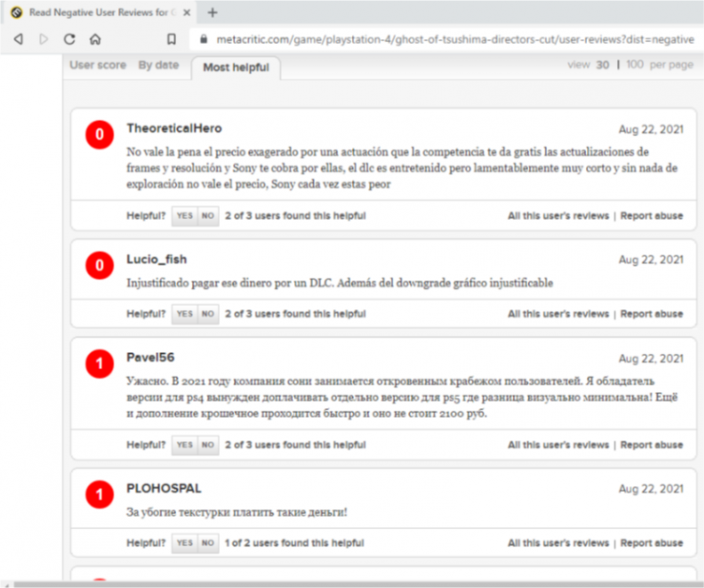Vote NO on PLOHOSPAL's review
This screenshot has width=704, height=588.
click(x=208, y=543)
